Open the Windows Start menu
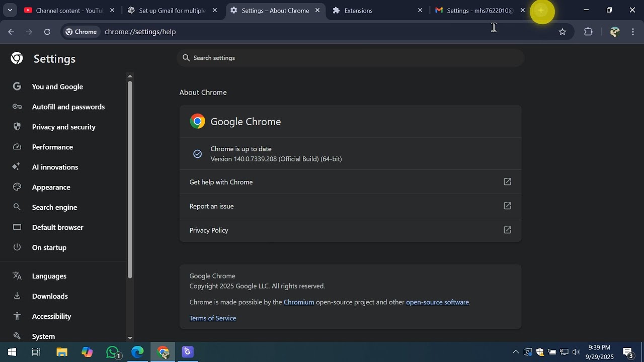Image resolution: width=644 pixels, height=362 pixels. tap(12, 352)
